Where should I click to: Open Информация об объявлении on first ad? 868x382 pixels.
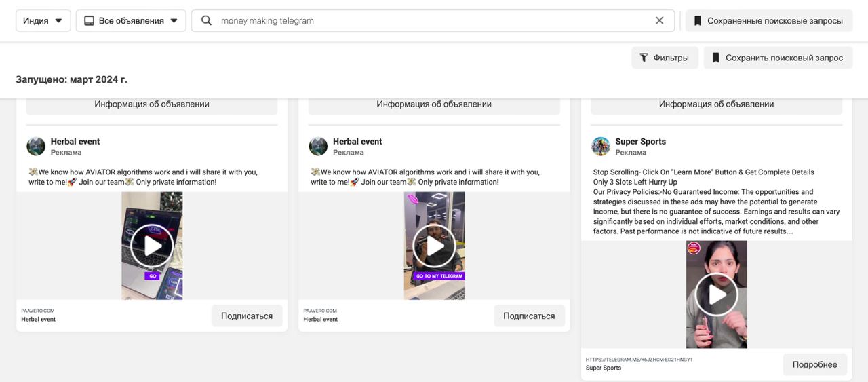tap(152, 104)
